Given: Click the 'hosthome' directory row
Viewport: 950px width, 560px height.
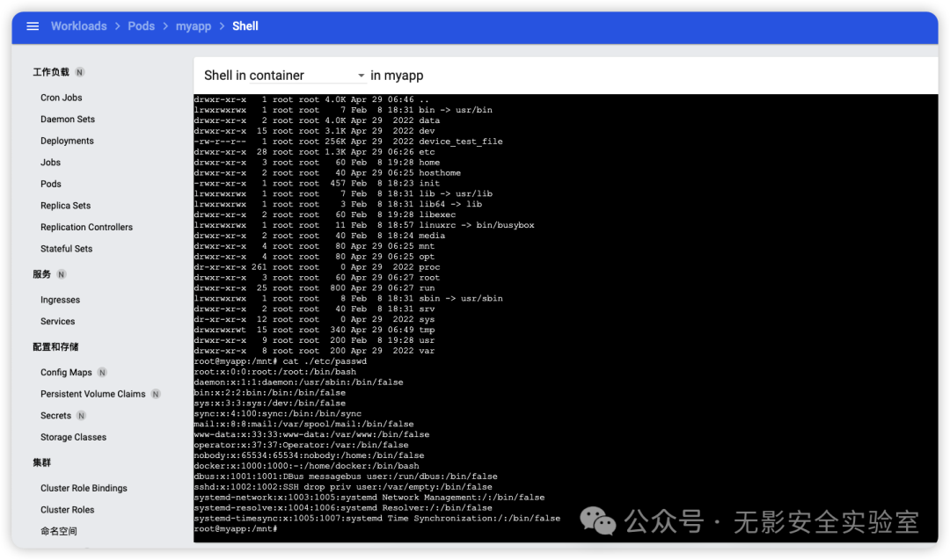Looking at the screenshot, I should [x=327, y=173].
